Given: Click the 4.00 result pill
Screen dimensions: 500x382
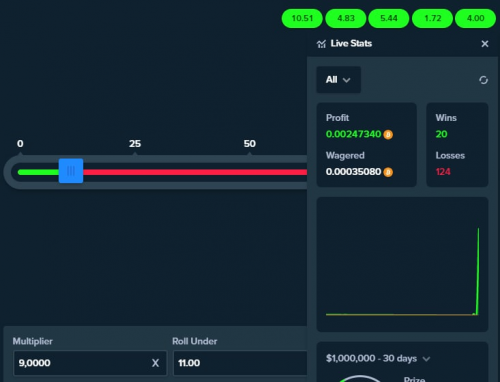Looking at the screenshot, I should click(x=475, y=18).
